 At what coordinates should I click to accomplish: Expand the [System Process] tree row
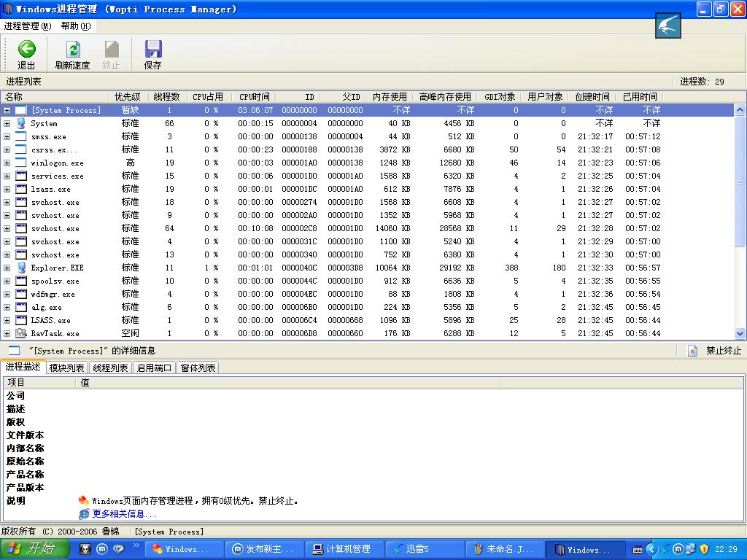(x=7, y=110)
